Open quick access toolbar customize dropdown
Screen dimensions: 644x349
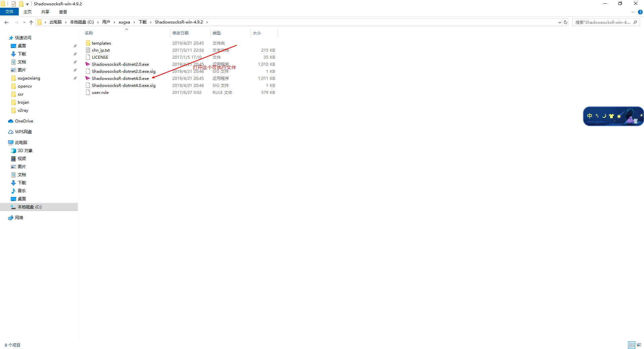tap(28, 4)
